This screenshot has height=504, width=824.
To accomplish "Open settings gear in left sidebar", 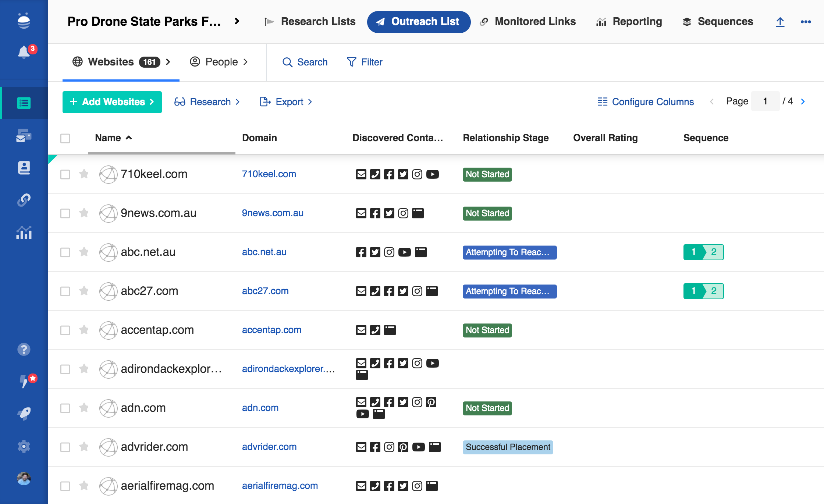I will click(24, 446).
